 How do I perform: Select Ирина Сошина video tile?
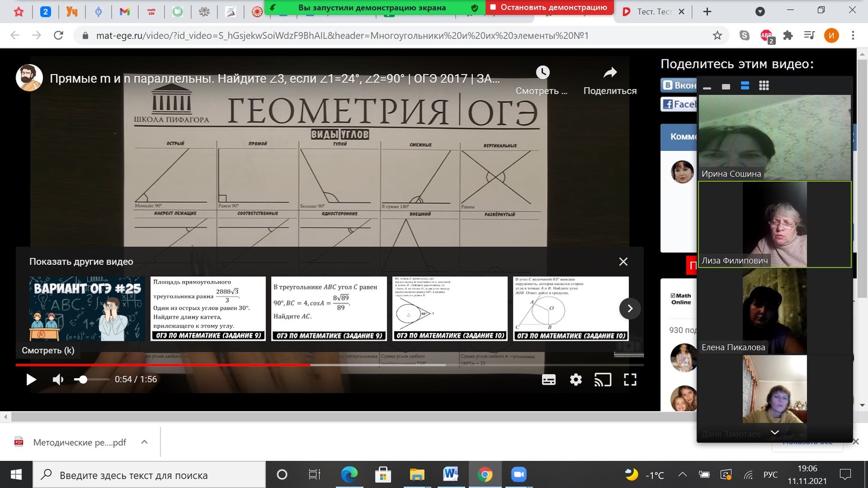click(775, 138)
